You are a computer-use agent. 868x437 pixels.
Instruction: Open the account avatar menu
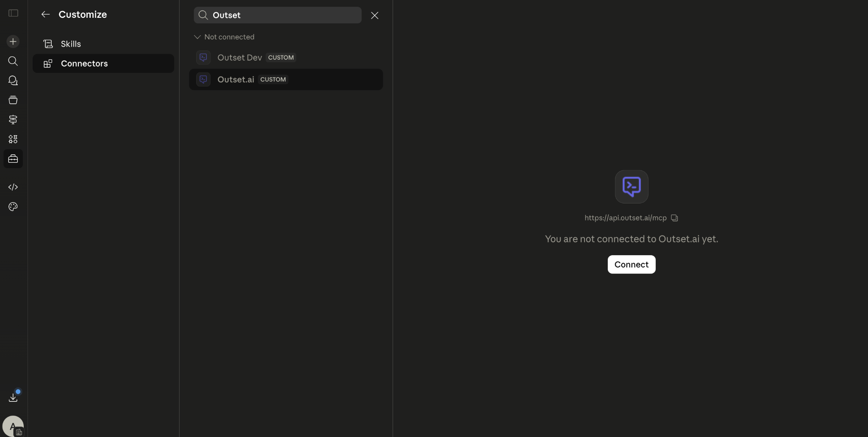pyautogui.click(x=13, y=426)
